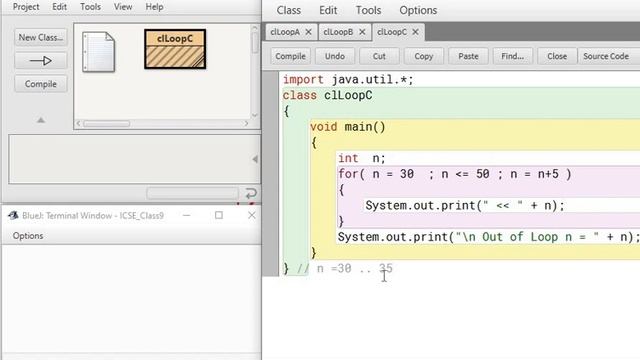Click the Cut toolbar button

pyautogui.click(x=379, y=56)
